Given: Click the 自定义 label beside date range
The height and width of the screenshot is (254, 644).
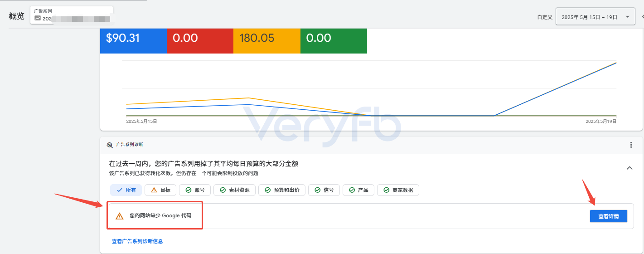Looking at the screenshot, I should [545, 17].
